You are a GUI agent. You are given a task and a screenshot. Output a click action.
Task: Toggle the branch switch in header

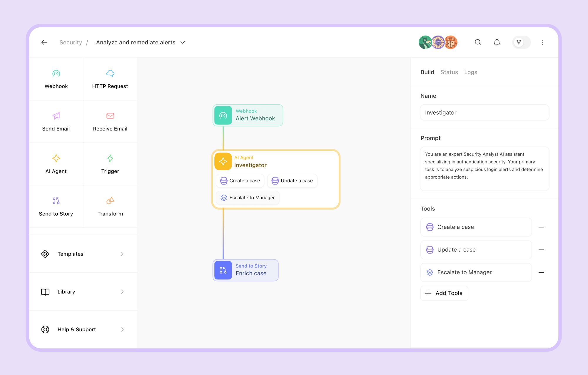click(521, 42)
